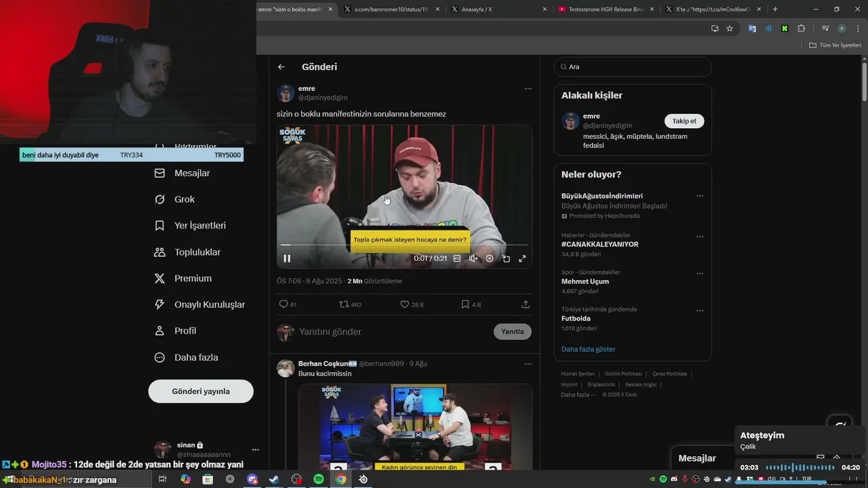The image size is (868, 488).
Task: Open options for Futbolda trend
Action: (x=700, y=310)
